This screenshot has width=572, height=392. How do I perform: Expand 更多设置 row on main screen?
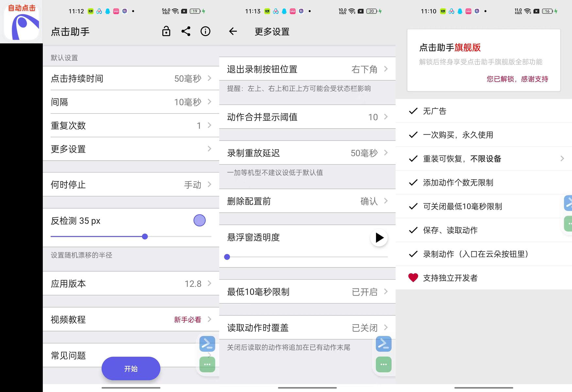[131, 149]
